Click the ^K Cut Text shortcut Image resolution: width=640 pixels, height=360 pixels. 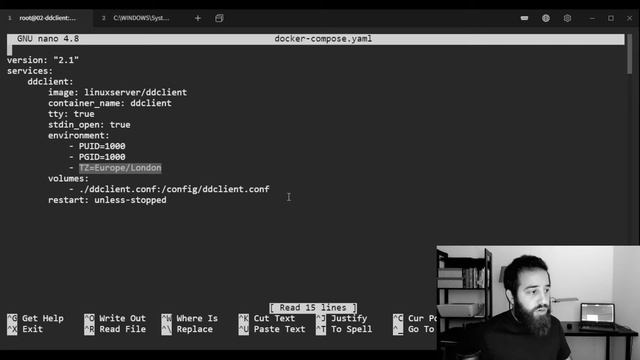tap(267, 318)
